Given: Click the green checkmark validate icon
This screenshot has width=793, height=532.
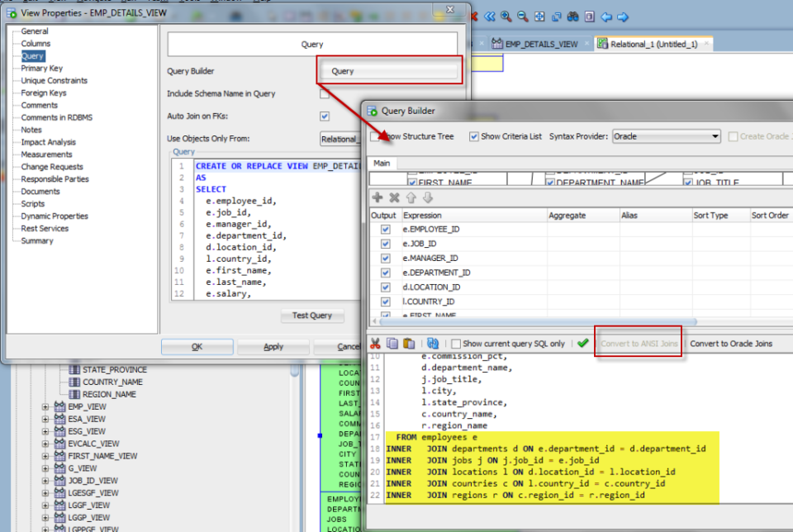Looking at the screenshot, I should pos(583,344).
